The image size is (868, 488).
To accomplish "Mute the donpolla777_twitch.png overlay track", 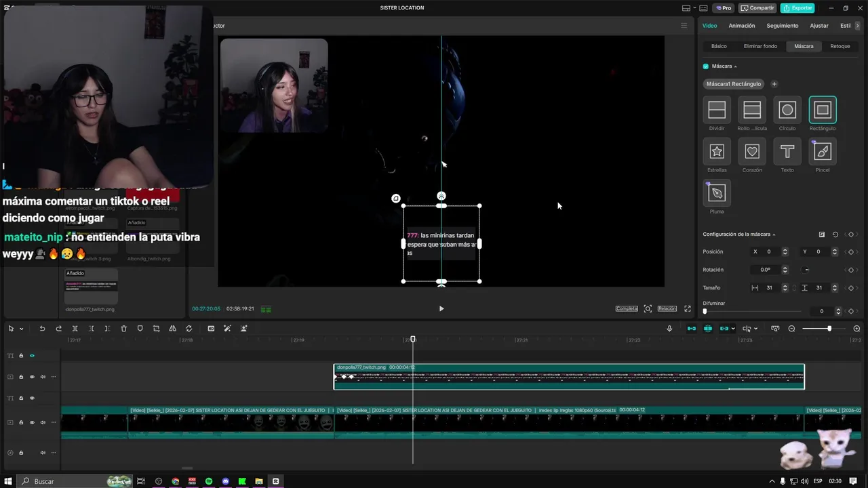I will tap(42, 377).
